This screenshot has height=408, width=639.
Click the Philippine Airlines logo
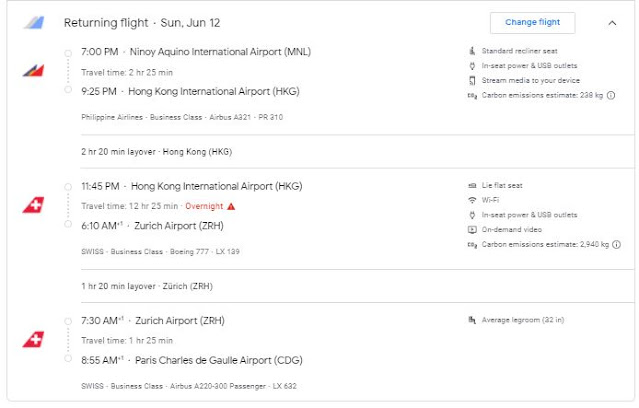pos(33,71)
